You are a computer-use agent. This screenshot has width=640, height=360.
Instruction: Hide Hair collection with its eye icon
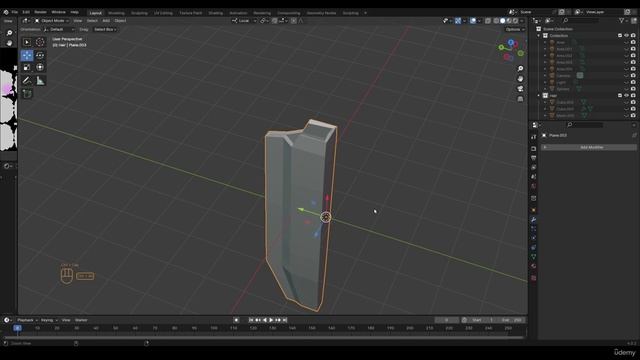pyautogui.click(x=627, y=96)
